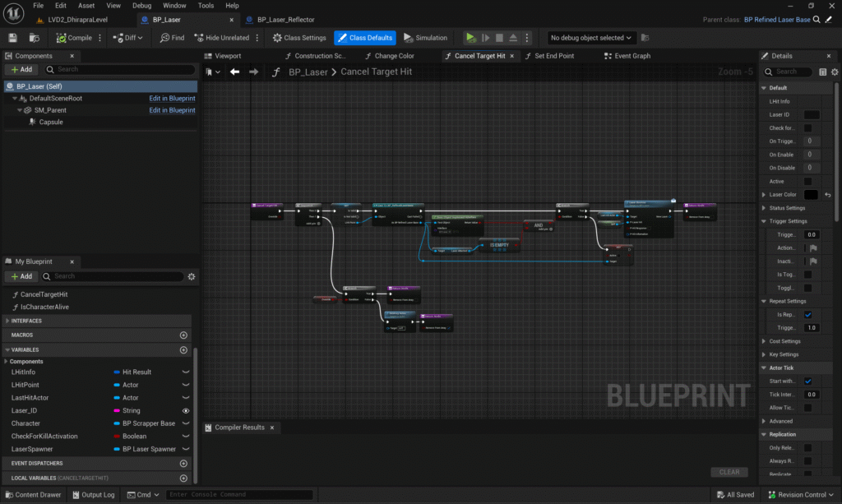
Task: Toggle the Check for Kill checkbox in Details
Action: click(x=807, y=127)
